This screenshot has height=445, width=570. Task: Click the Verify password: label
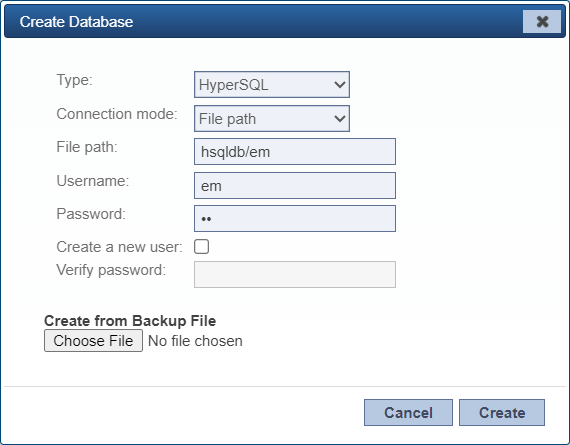pos(111,270)
